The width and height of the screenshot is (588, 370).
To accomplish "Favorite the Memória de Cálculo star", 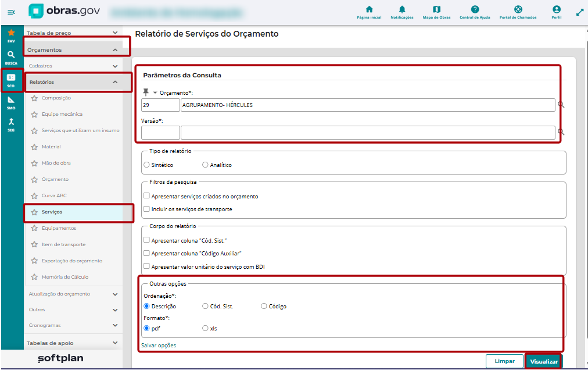I will (34, 277).
